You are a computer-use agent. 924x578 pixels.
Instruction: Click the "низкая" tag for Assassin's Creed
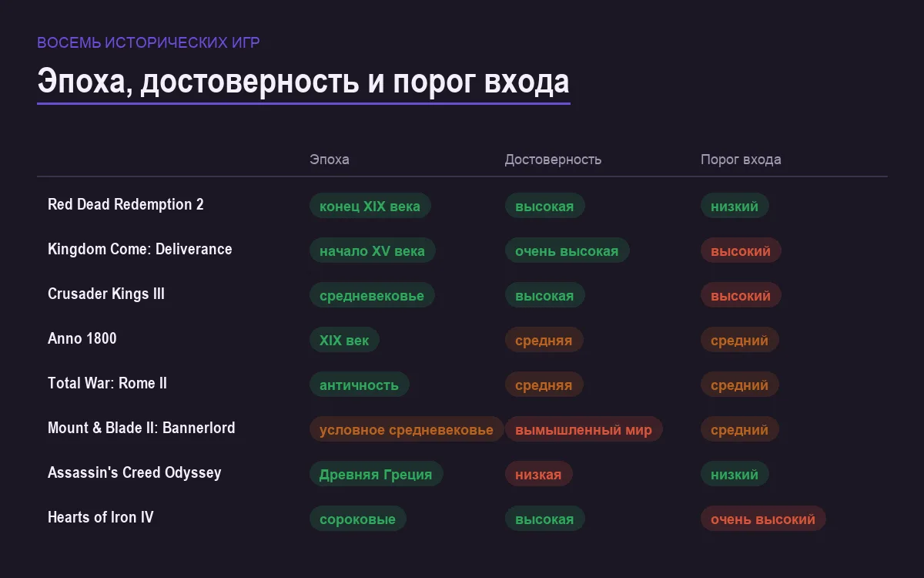coord(539,474)
